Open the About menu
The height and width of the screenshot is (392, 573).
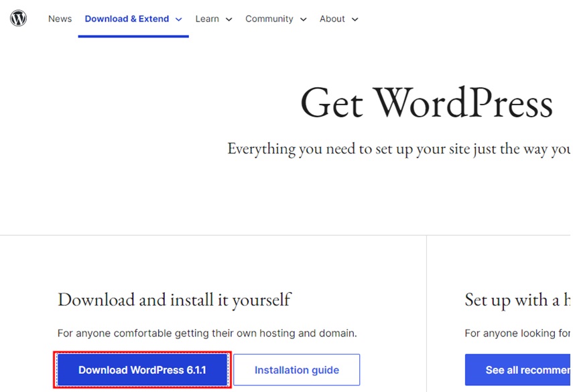tap(332, 19)
